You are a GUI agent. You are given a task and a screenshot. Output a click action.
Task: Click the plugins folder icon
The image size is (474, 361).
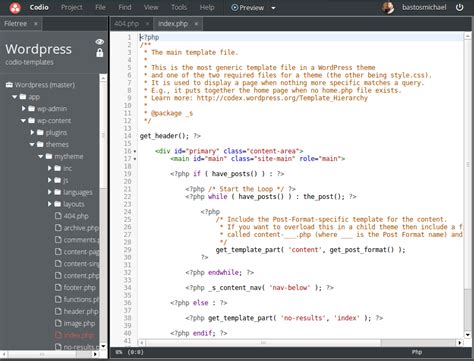click(40, 133)
